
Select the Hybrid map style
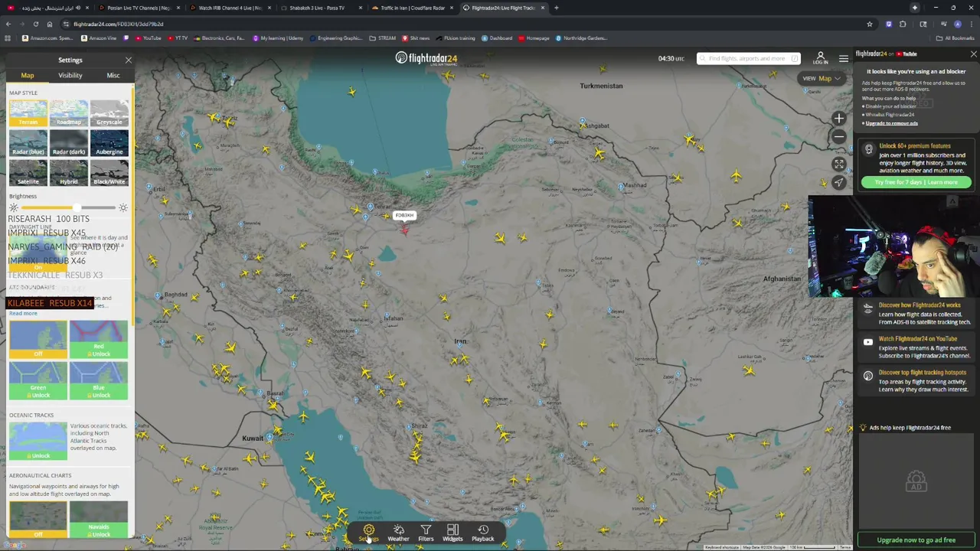68,173
